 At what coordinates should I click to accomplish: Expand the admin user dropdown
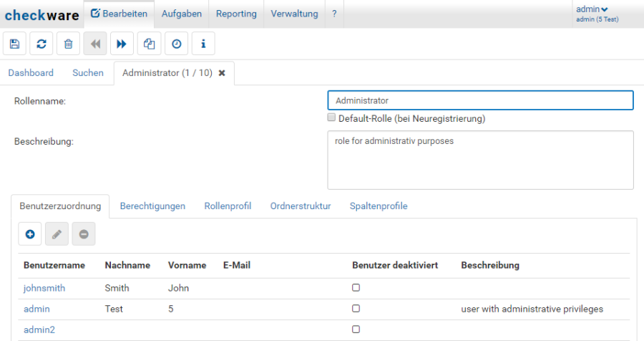coord(592,9)
